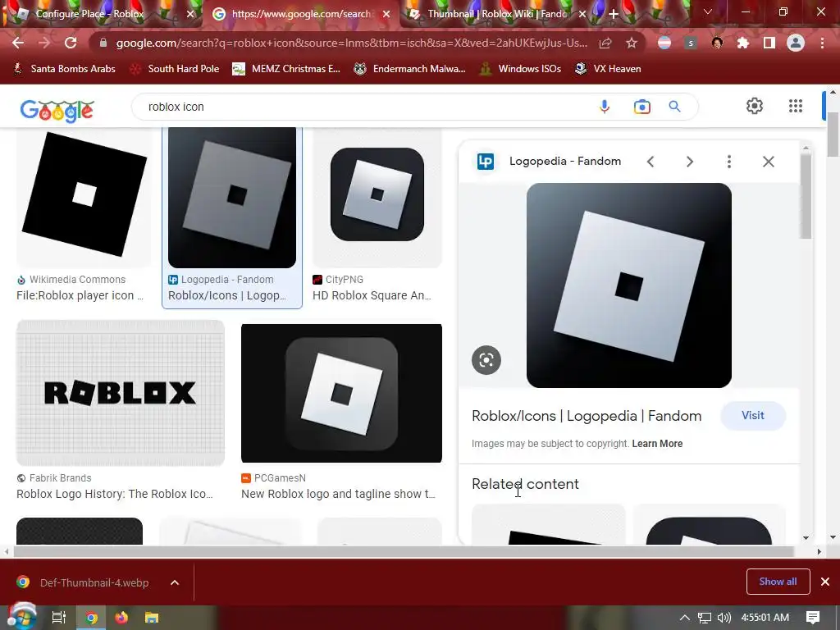Open Chrome three-dot menu
Viewport: 840px width, 630px height.
coord(822,43)
